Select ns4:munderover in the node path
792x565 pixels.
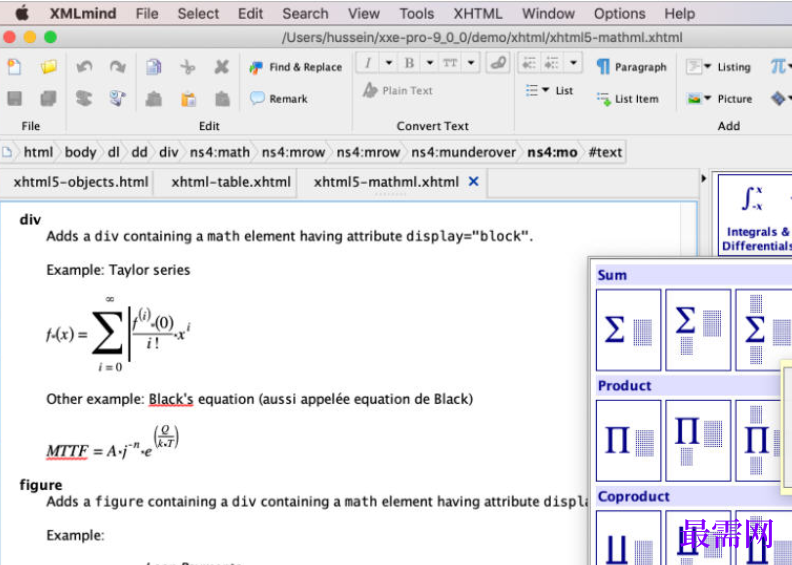(463, 152)
